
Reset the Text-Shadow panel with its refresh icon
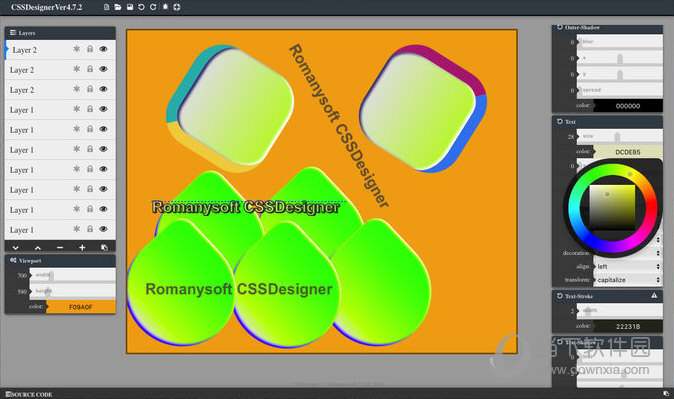coord(560,342)
